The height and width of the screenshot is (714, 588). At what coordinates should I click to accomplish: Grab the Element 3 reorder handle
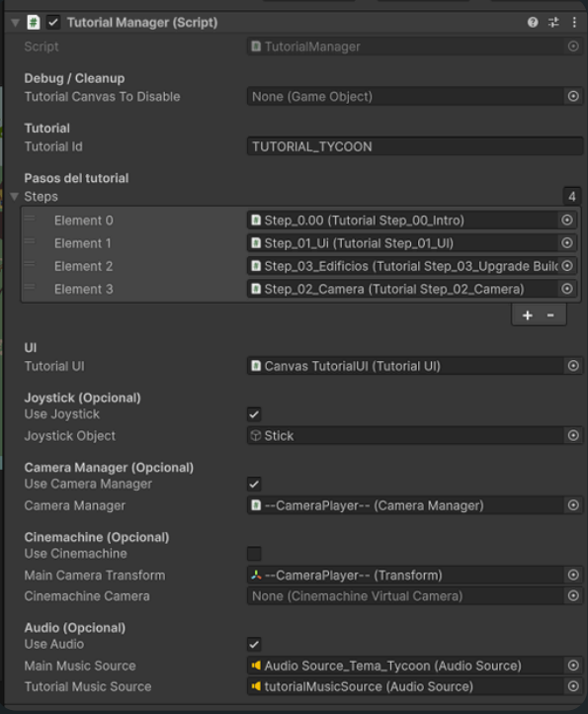click(x=30, y=287)
